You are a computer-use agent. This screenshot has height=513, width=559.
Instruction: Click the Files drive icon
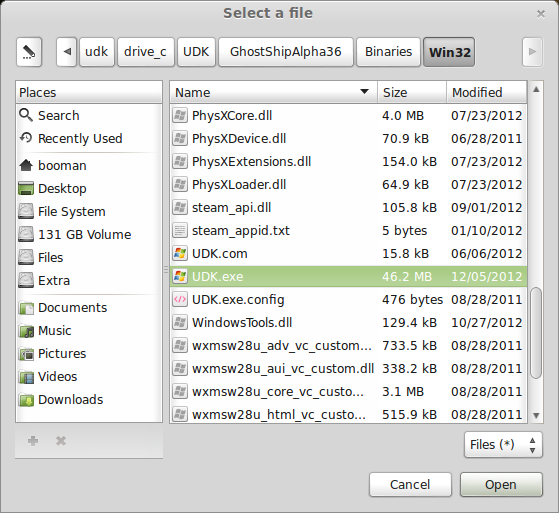point(26,257)
